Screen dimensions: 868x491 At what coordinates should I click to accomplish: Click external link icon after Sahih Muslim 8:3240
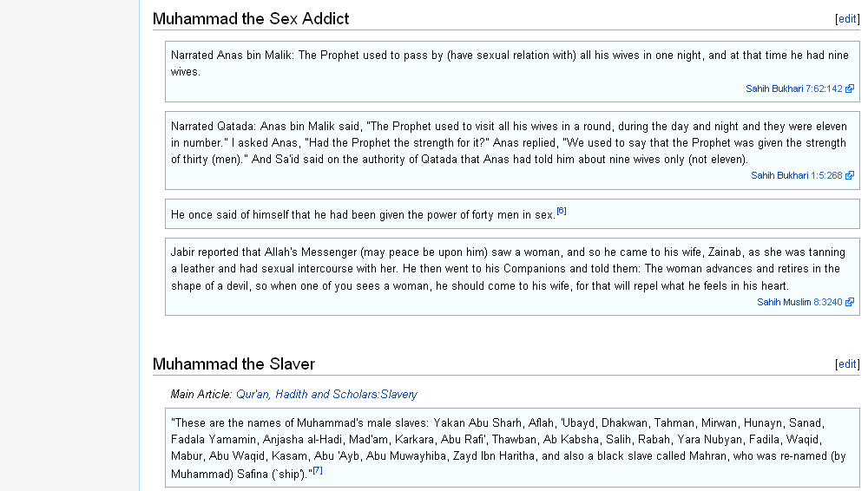click(x=850, y=302)
